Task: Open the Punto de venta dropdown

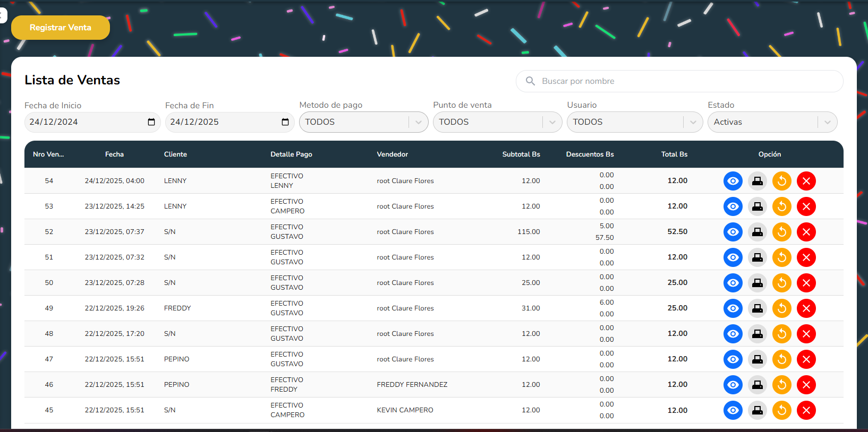Action: pyautogui.click(x=552, y=122)
